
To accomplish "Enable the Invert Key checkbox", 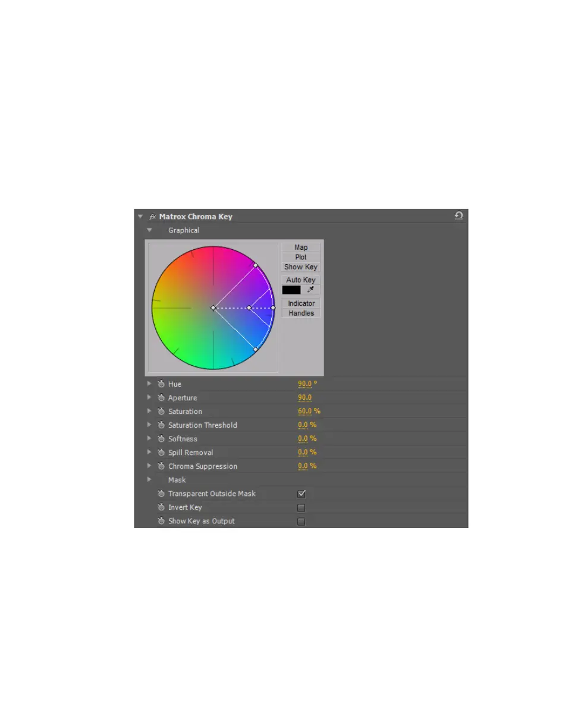I will click(x=301, y=508).
